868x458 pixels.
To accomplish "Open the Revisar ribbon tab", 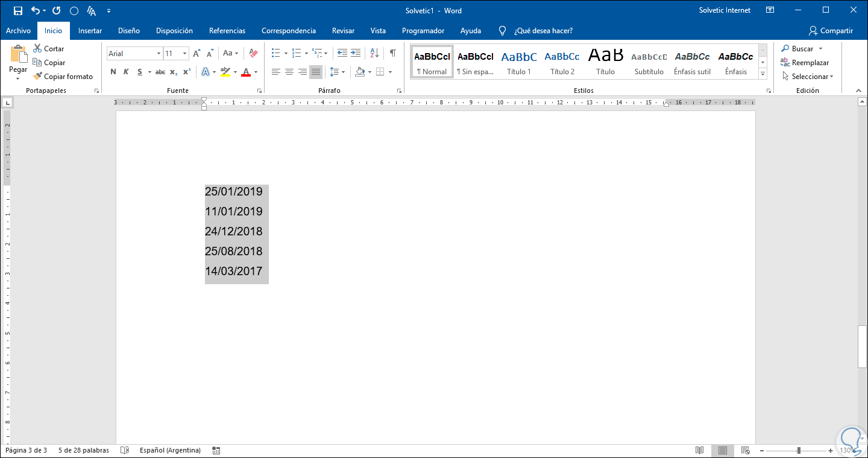I will point(343,31).
